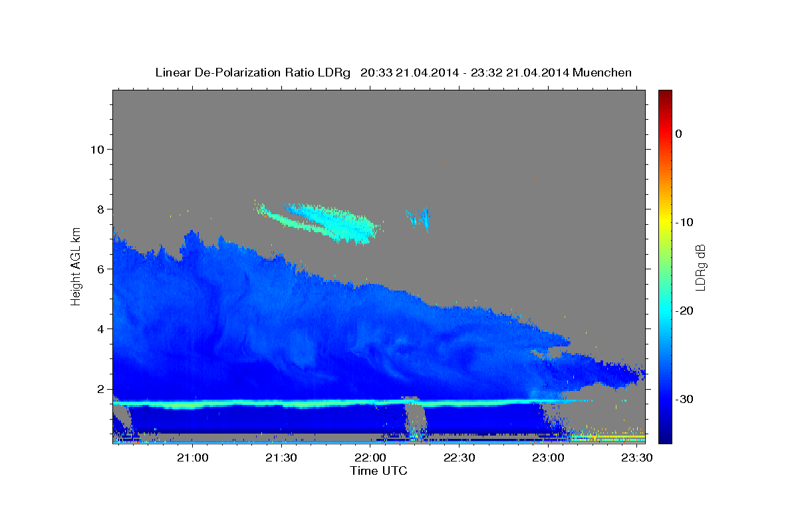Click the end date '23:32 21.04.2014' in title

(519, 72)
